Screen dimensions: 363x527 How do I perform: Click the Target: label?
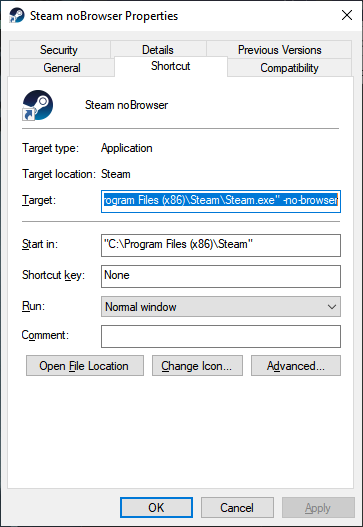click(x=39, y=200)
